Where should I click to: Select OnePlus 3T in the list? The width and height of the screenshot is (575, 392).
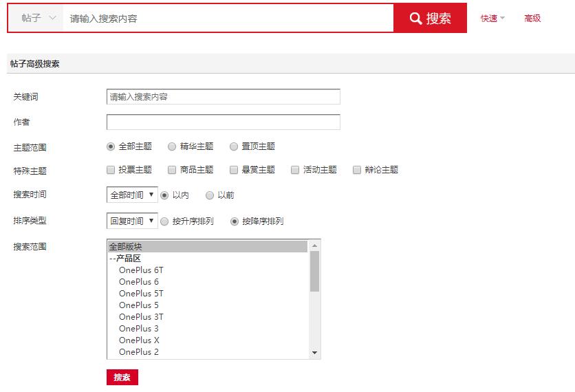pyautogui.click(x=208, y=317)
